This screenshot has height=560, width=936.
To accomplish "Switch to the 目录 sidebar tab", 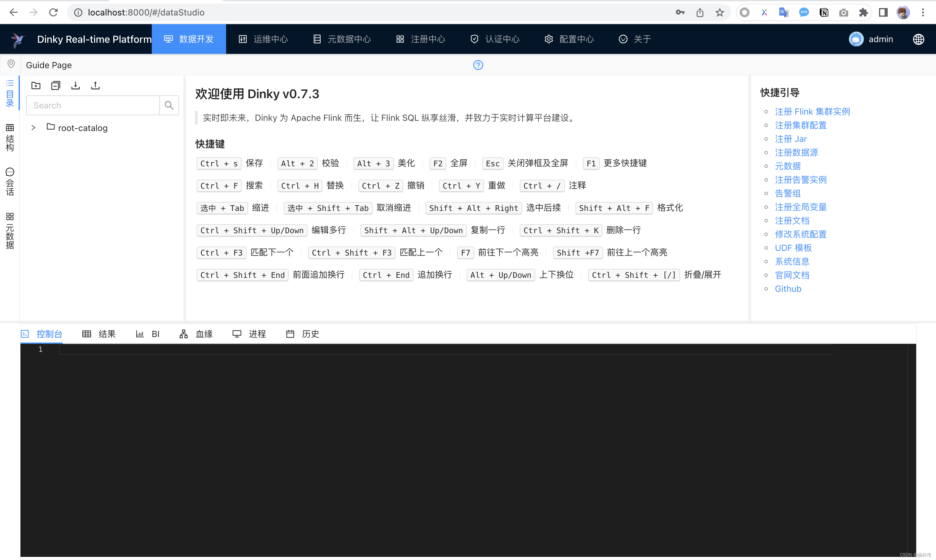I will (x=10, y=93).
